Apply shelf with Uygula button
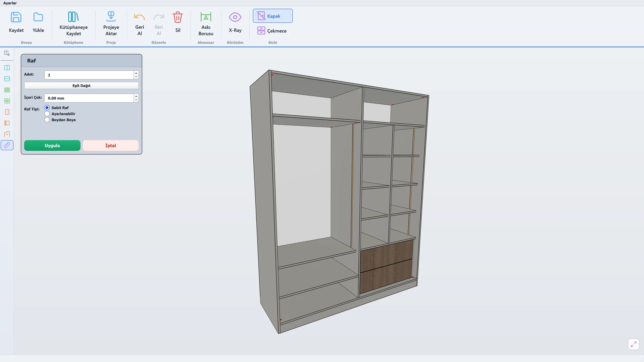This screenshot has width=644, height=362. click(x=52, y=146)
